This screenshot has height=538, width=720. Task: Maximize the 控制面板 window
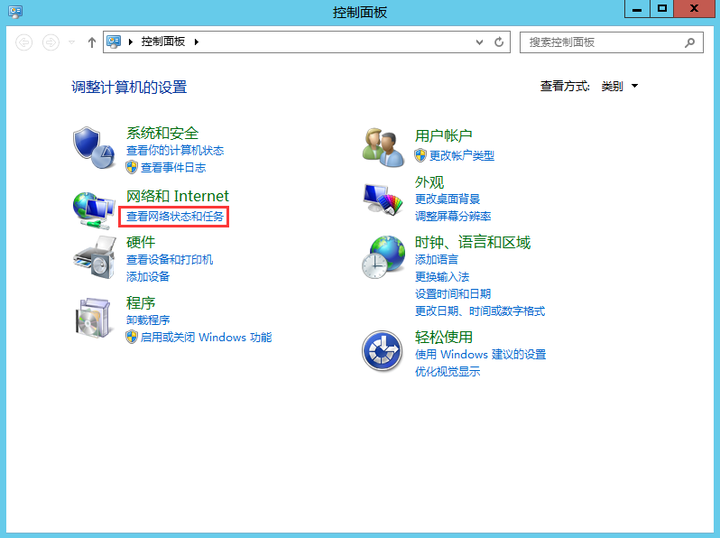coord(662,9)
